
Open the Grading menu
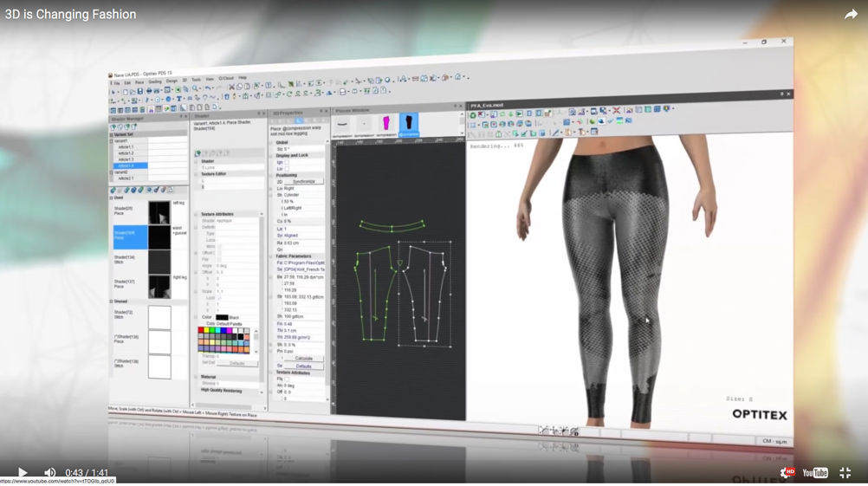pyautogui.click(x=155, y=82)
